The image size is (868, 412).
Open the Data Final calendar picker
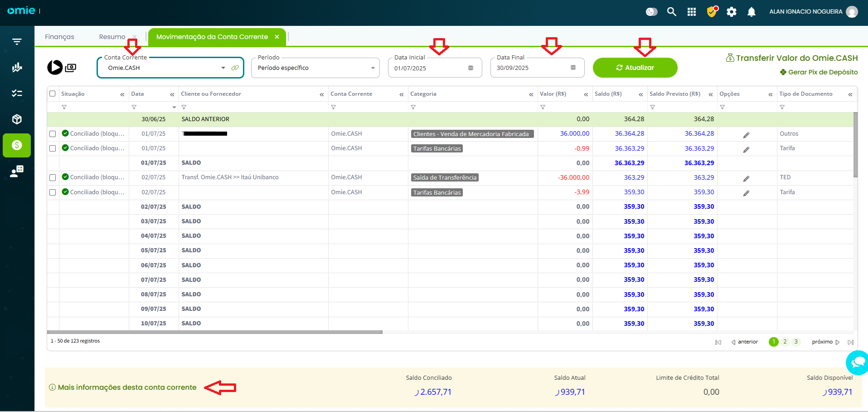[x=573, y=68]
